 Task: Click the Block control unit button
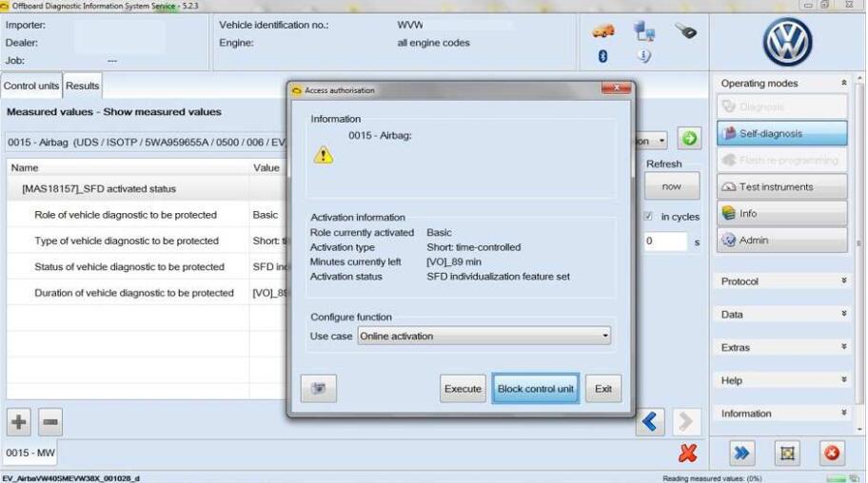coord(536,389)
